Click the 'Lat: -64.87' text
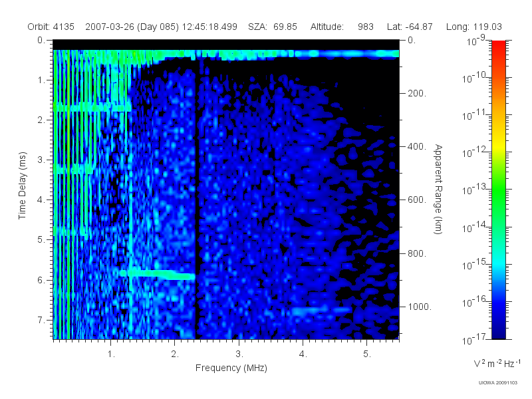This screenshot has height=399, width=532. tap(410, 27)
